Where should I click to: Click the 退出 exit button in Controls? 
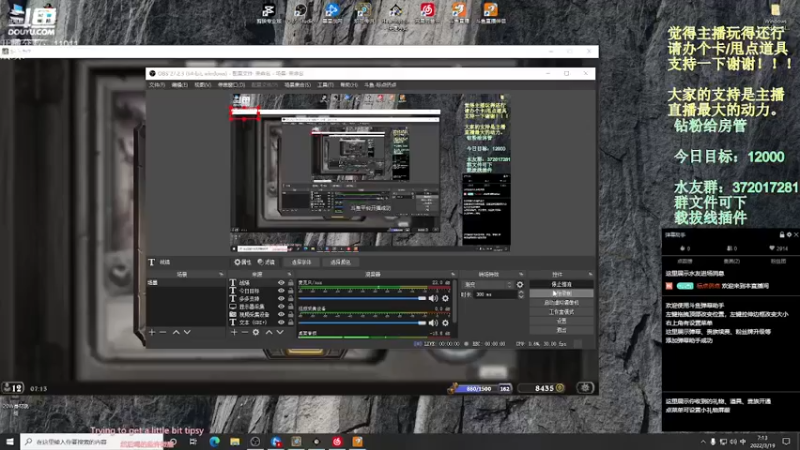(561, 330)
